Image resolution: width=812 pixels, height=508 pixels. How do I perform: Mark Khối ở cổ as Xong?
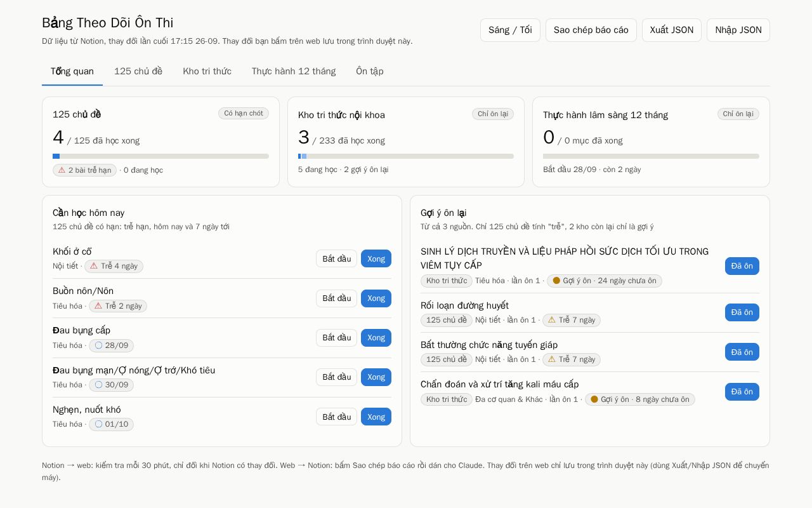point(376,258)
